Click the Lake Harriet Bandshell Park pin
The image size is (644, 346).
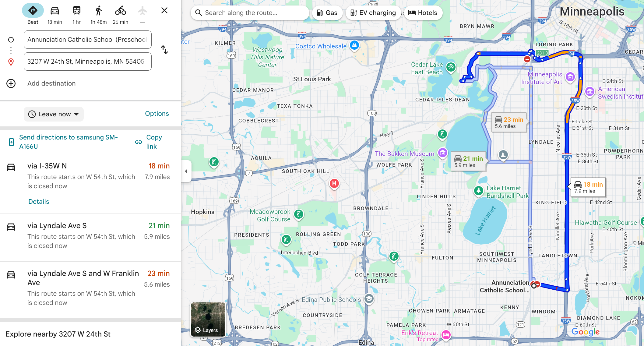click(x=478, y=191)
